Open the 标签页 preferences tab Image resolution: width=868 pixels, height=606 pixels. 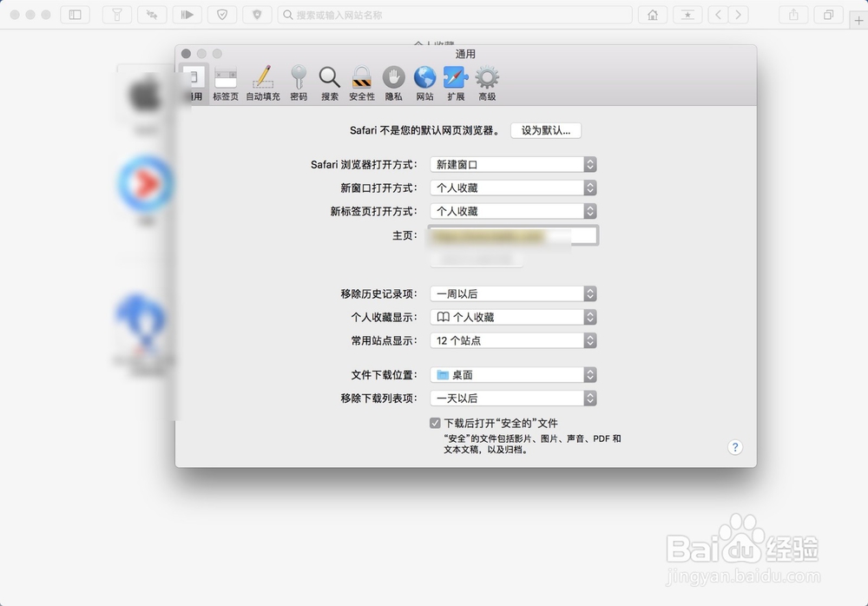226,83
